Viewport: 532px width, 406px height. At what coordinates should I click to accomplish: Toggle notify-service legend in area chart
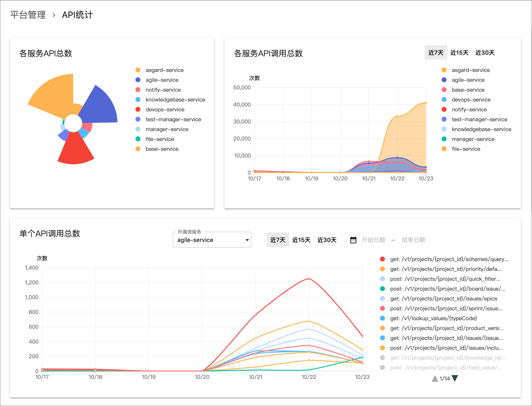pyautogui.click(x=464, y=109)
